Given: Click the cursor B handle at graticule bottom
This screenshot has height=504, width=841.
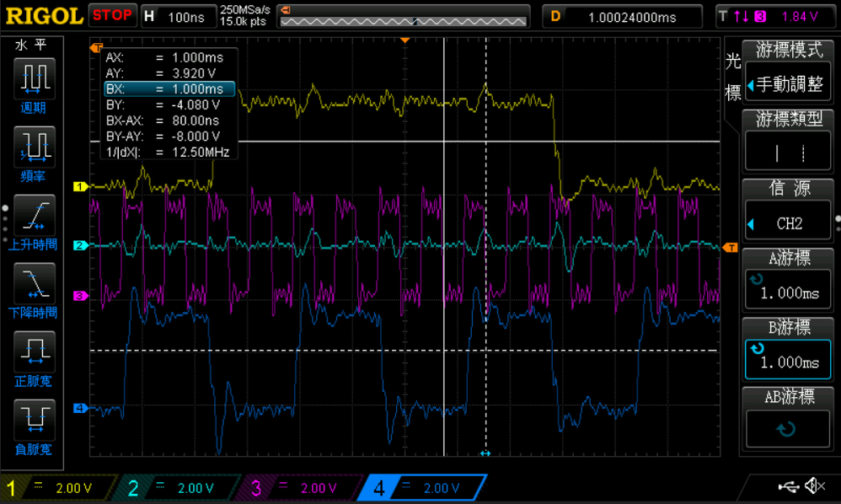Looking at the screenshot, I should [x=485, y=453].
